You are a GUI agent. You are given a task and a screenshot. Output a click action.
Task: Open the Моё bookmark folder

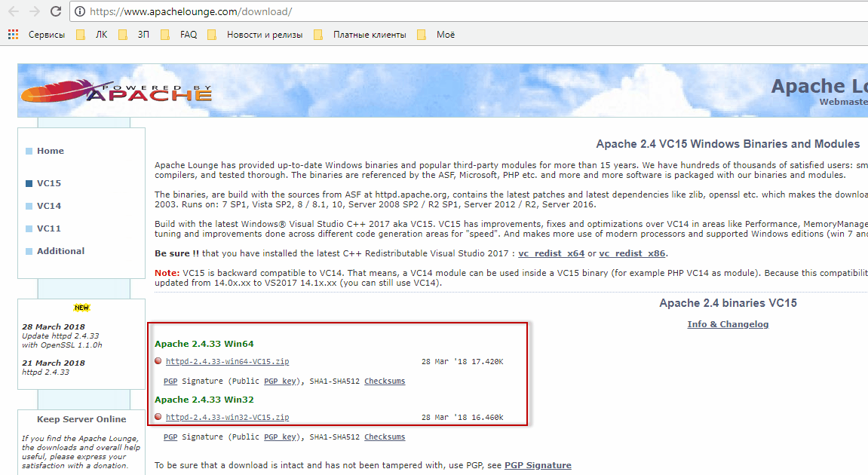point(436,35)
